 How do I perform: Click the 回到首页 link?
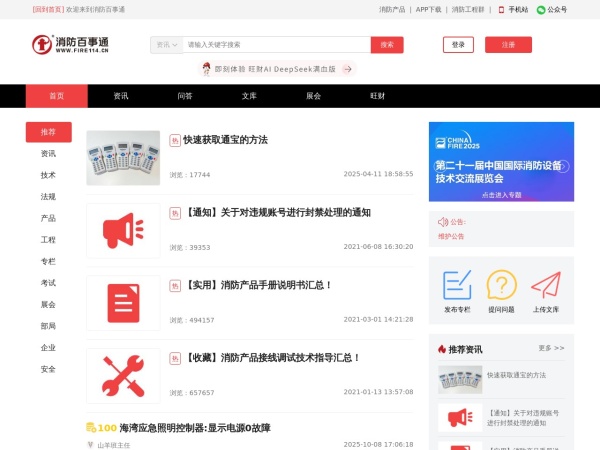[x=48, y=10]
